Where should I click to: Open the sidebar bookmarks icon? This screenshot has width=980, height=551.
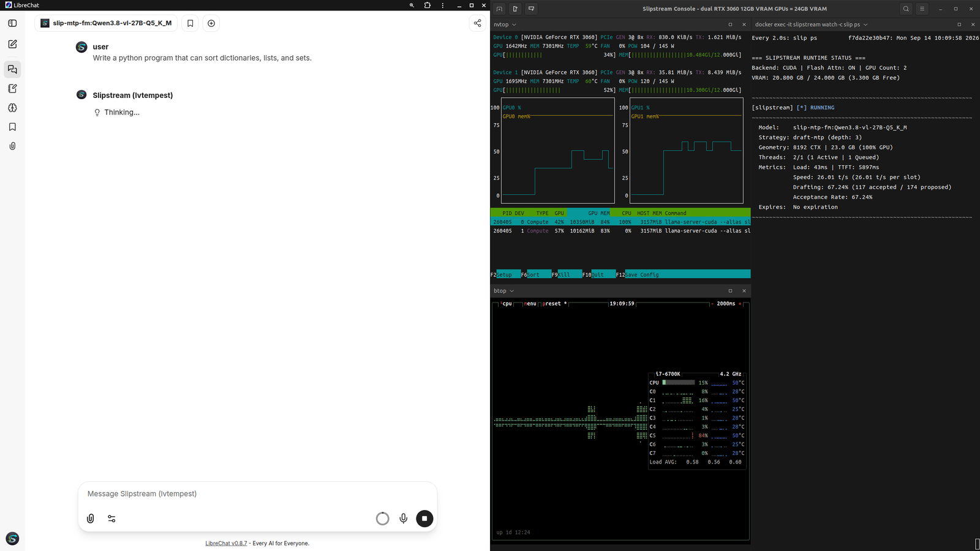pyautogui.click(x=12, y=127)
